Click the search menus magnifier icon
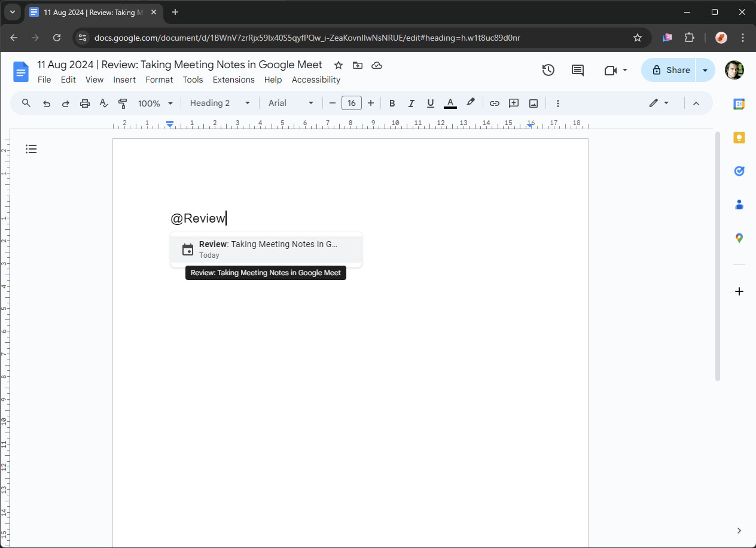The image size is (756, 548). (x=26, y=103)
